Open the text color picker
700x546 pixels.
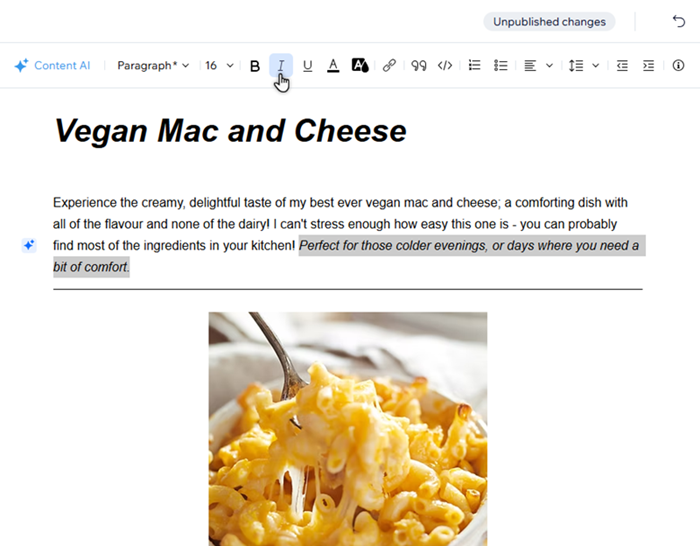(333, 66)
